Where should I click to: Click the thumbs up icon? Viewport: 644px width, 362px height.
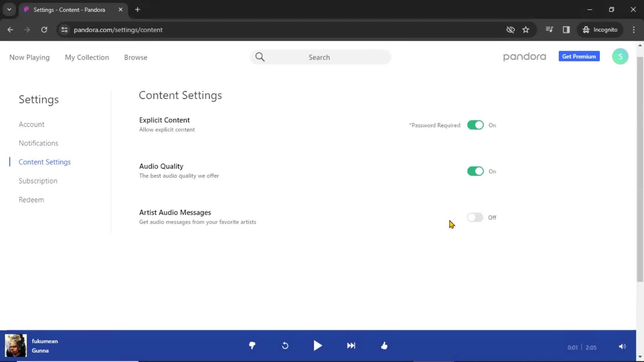tap(384, 346)
